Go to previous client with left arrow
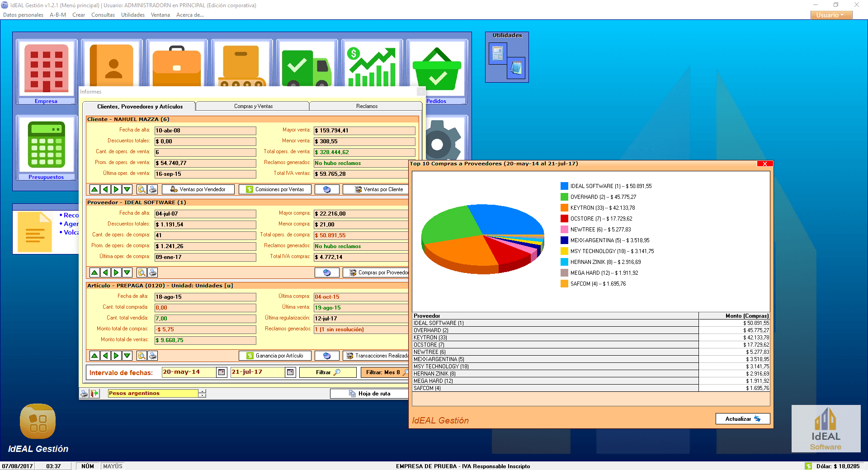This screenshot has height=470, width=868. pyautogui.click(x=105, y=189)
